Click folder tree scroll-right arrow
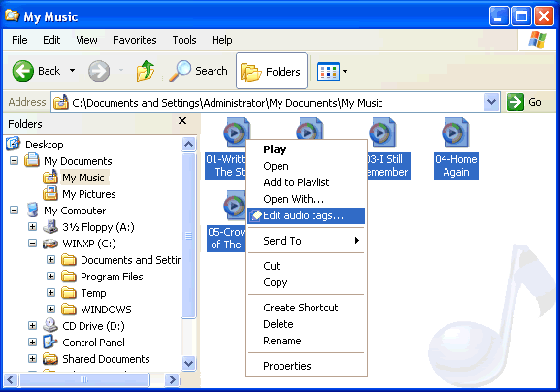Image resolution: width=560 pixels, height=392 pixels. click(173, 379)
